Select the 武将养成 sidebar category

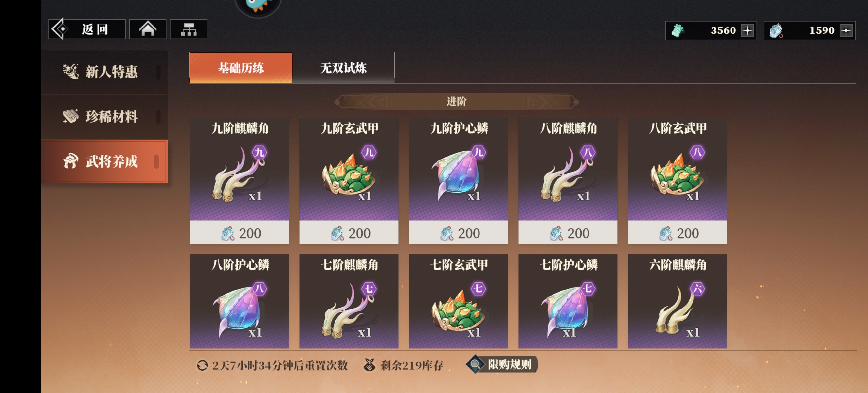click(104, 161)
